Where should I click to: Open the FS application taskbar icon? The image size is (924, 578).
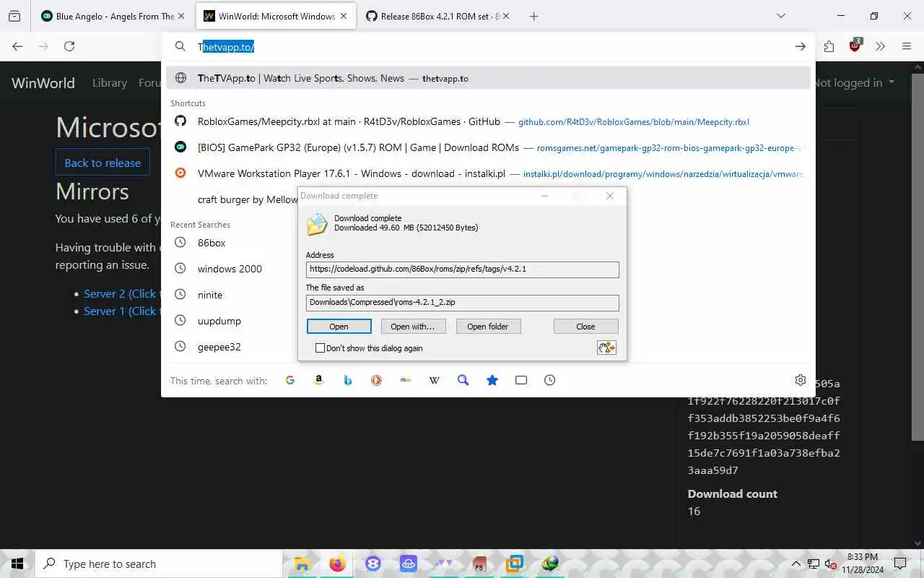tap(479, 564)
